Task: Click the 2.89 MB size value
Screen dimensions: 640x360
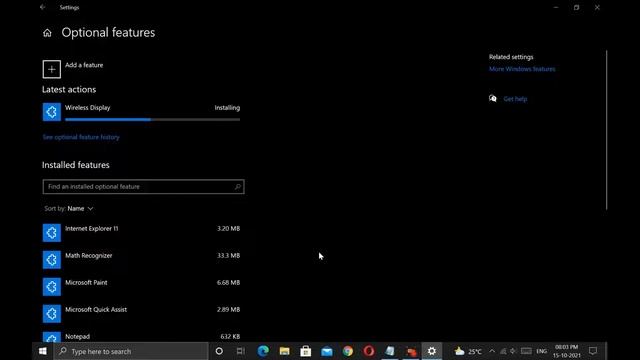Action: [229, 309]
